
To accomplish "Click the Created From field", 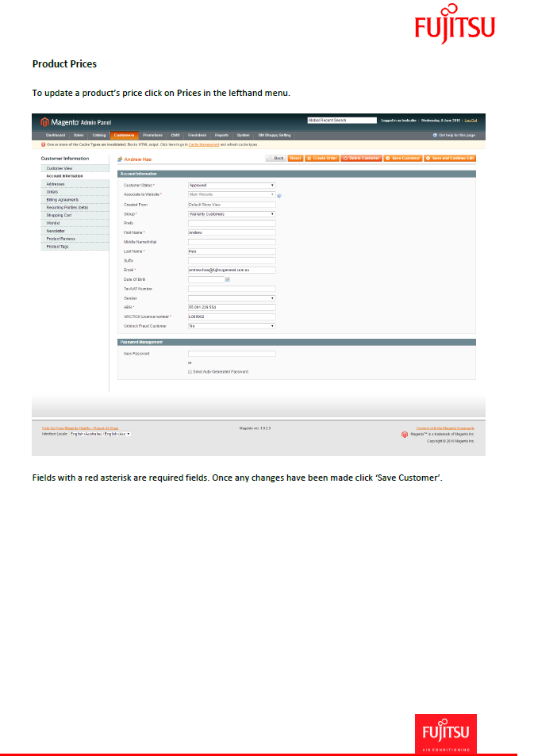I will click(x=232, y=205).
